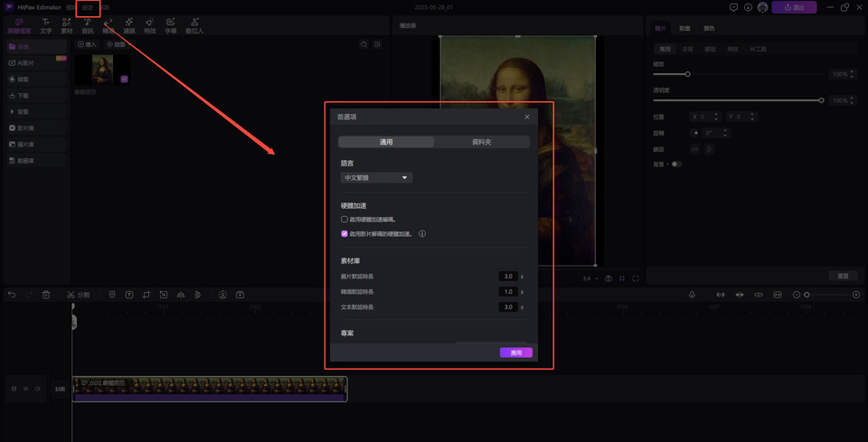Click the crop icon in timeline toolbar
The height and width of the screenshot is (442, 868).
coord(146,295)
